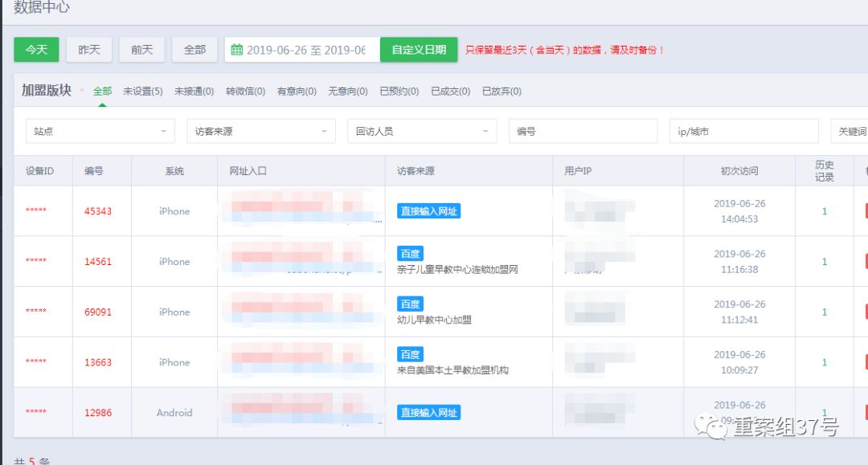Open history record count for 69091
Image resolution: width=868 pixels, height=465 pixels.
coord(824,312)
